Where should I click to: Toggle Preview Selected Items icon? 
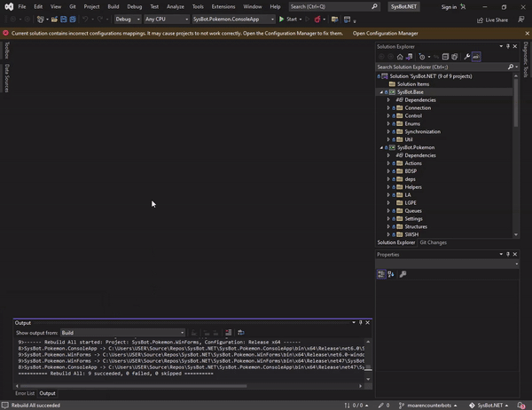tap(476, 57)
